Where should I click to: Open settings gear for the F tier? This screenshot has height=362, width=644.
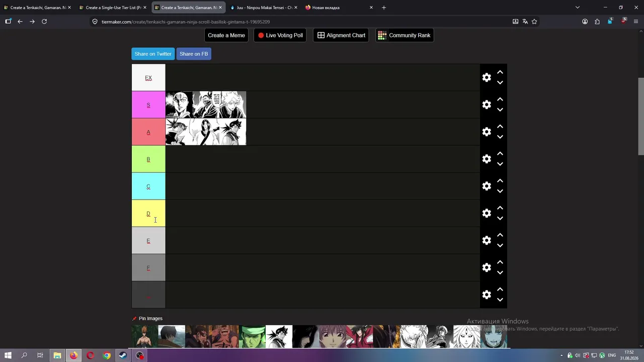point(487,267)
